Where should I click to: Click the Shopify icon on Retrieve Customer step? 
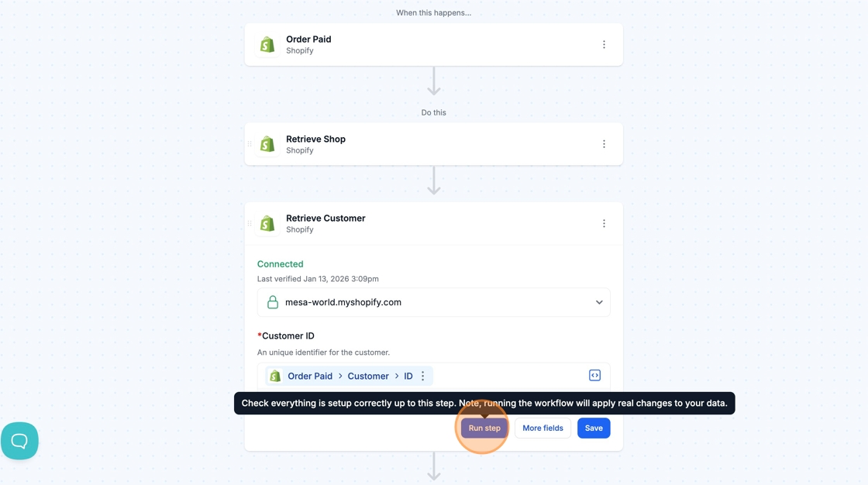pos(267,224)
